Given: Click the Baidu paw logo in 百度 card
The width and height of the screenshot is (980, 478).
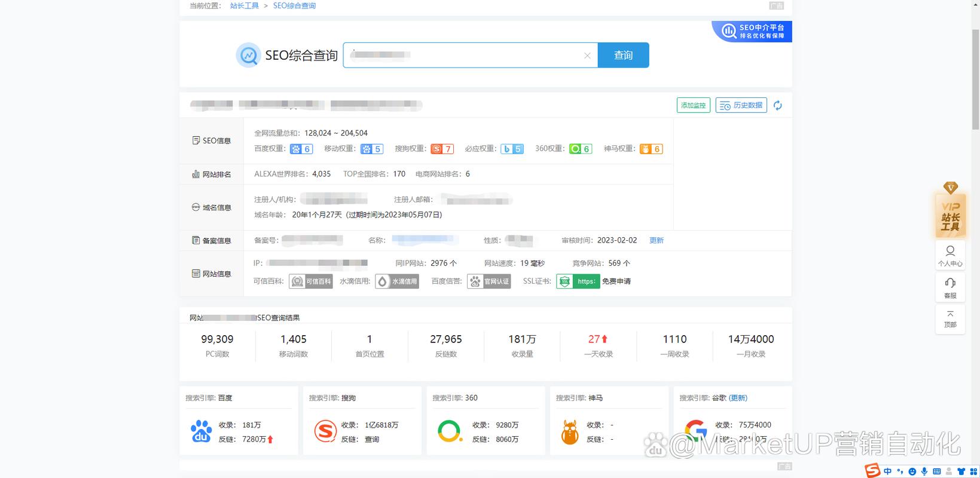Looking at the screenshot, I should pos(202,431).
